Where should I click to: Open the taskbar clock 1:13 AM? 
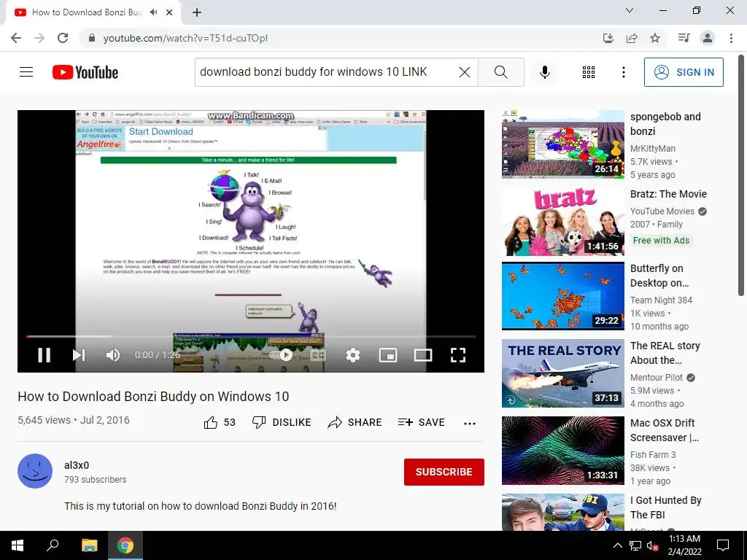(x=684, y=545)
